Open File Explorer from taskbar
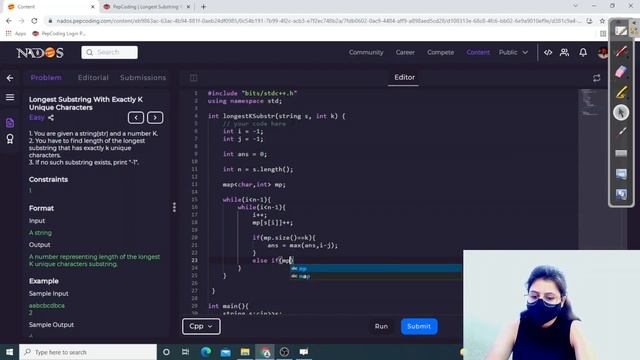The height and width of the screenshot is (360, 640). coord(245,352)
